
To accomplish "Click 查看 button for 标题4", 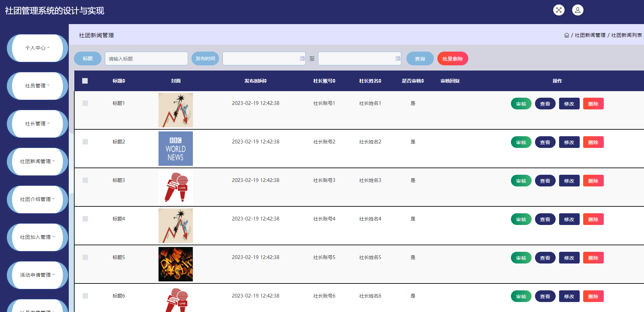I will pyautogui.click(x=545, y=219).
